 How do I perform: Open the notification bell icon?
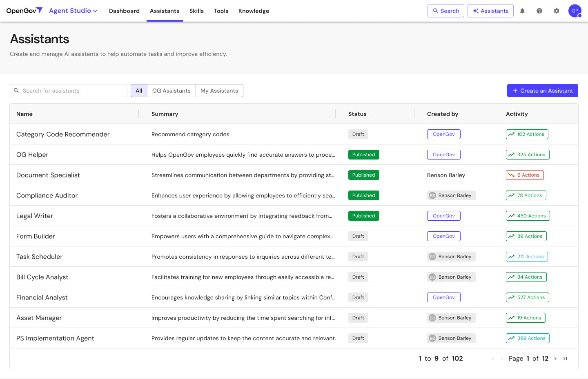click(x=522, y=11)
